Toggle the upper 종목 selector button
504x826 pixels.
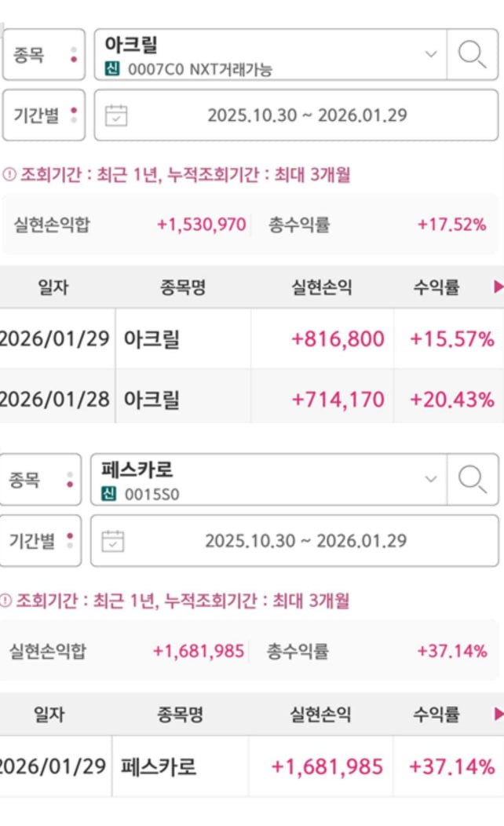tap(43, 56)
